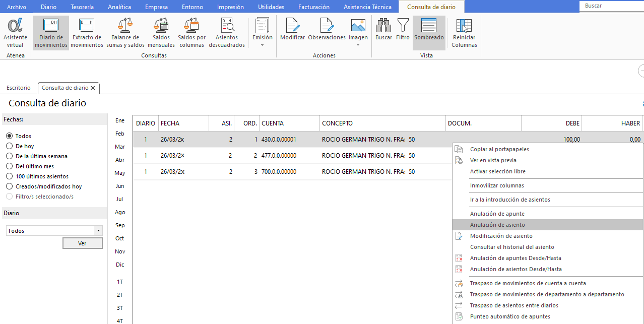Click Reiniciar Columnas

[x=464, y=33]
